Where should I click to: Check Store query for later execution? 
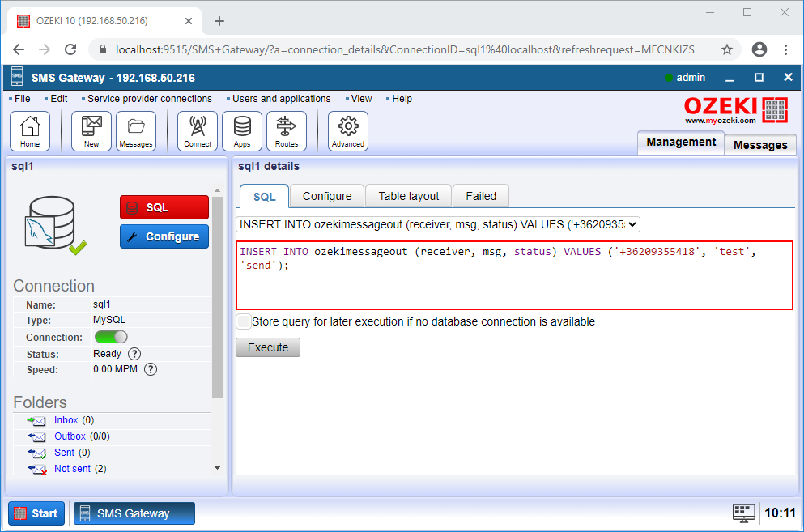244,321
